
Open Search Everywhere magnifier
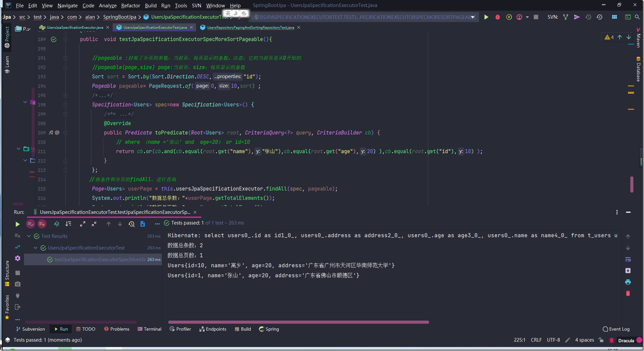[x=637, y=17]
